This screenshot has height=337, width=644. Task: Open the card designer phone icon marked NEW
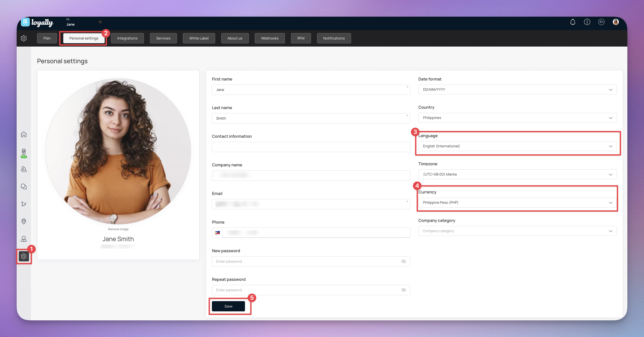[24, 152]
